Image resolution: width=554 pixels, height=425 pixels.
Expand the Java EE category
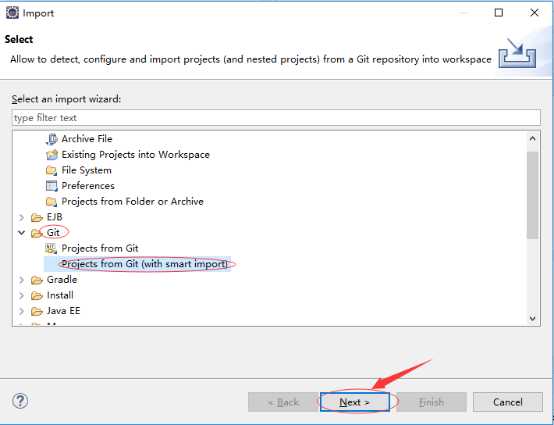coord(22,311)
